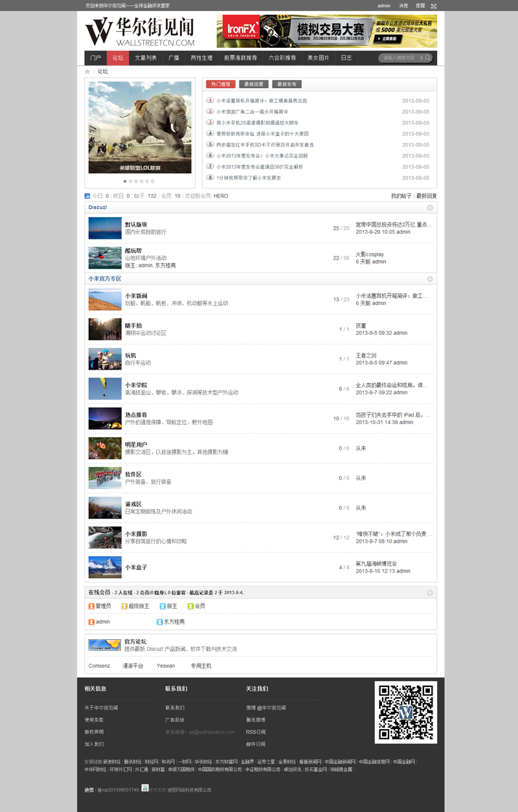Open the 随手拍 forum thumbnail

[105, 329]
